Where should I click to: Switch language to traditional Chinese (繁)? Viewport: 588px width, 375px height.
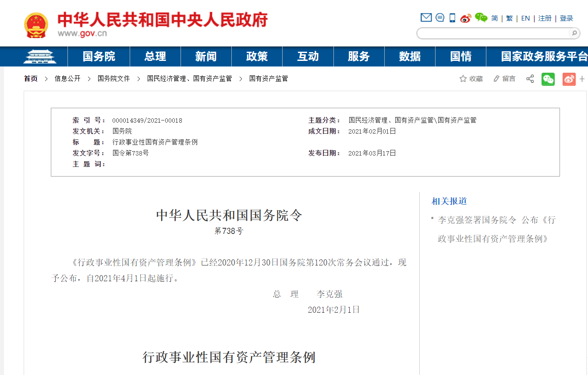[509, 18]
